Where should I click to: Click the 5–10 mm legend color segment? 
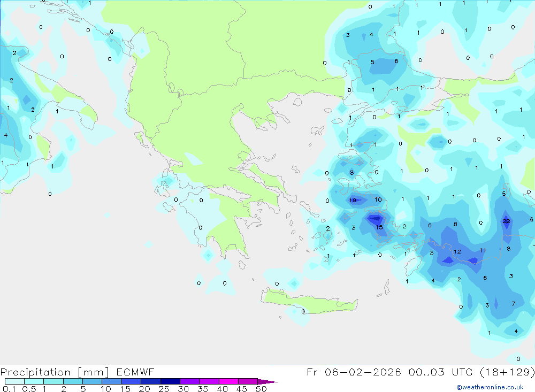click(92, 381)
